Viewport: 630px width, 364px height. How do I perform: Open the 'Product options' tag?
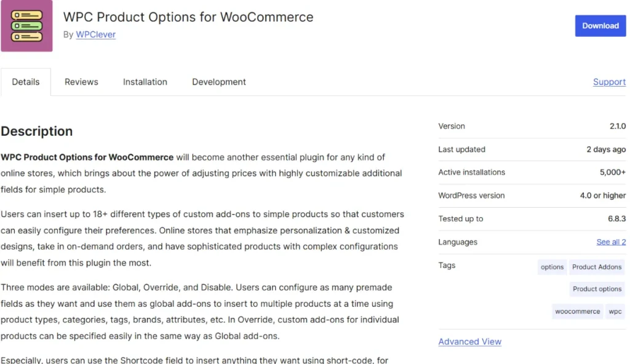(597, 288)
